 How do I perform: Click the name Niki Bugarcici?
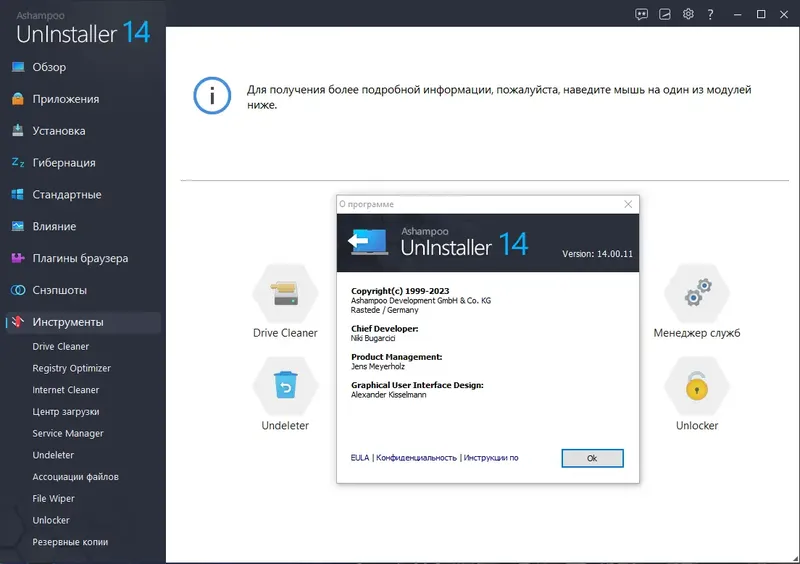coord(372,338)
